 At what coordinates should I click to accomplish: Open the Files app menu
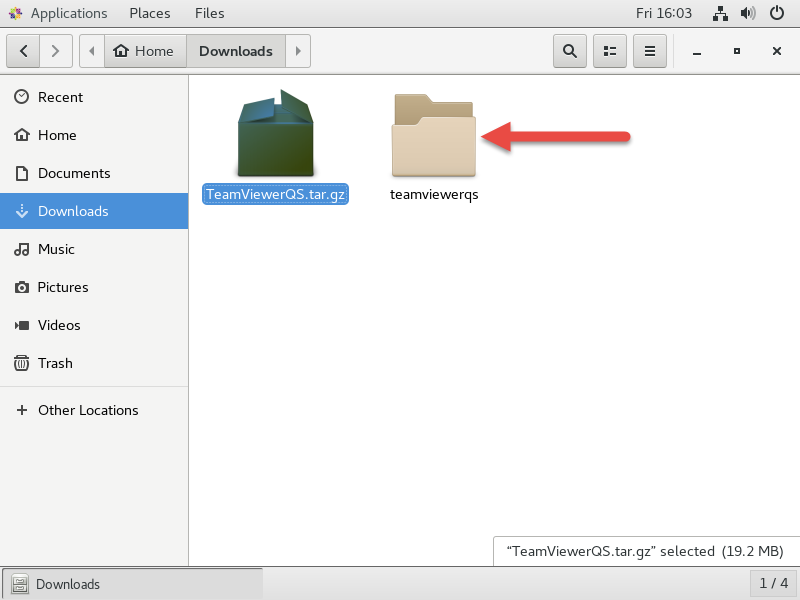click(209, 13)
